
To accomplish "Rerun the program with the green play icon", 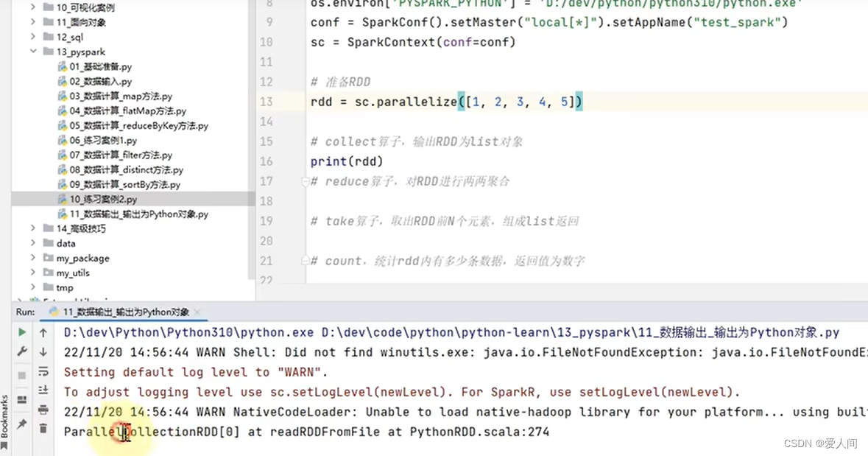I will pos(22,332).
